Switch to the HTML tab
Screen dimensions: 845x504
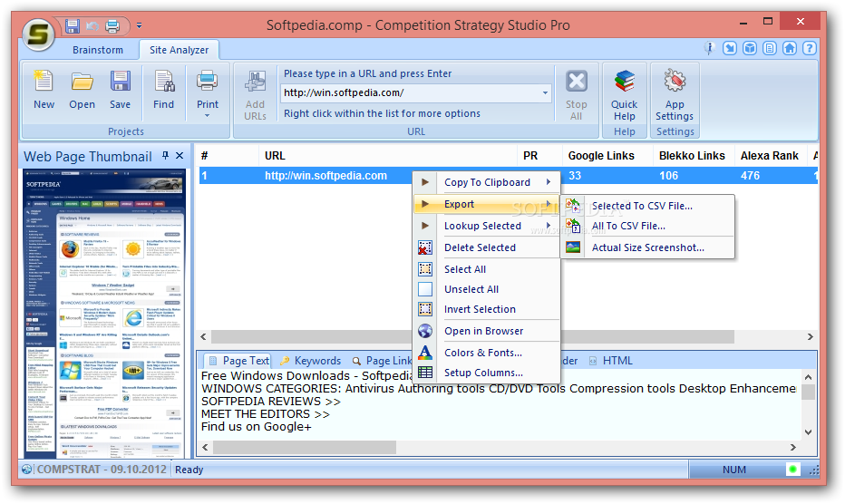coord(610,361)
